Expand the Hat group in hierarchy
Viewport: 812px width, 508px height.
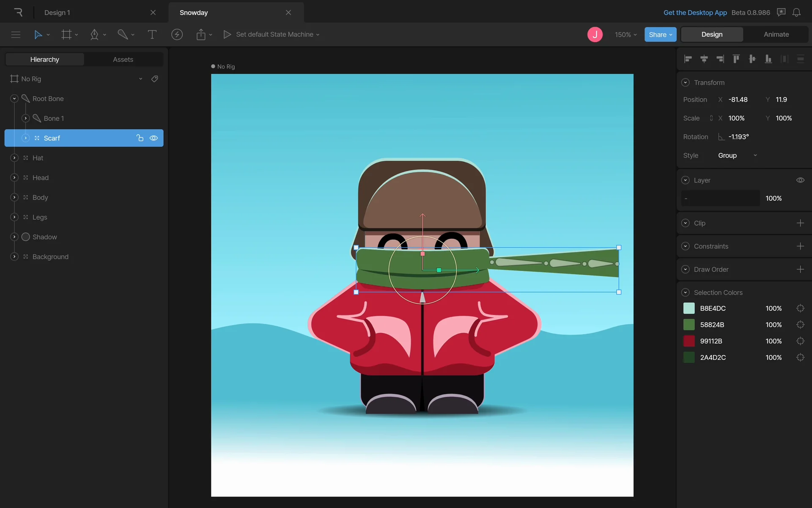[14, 158]
